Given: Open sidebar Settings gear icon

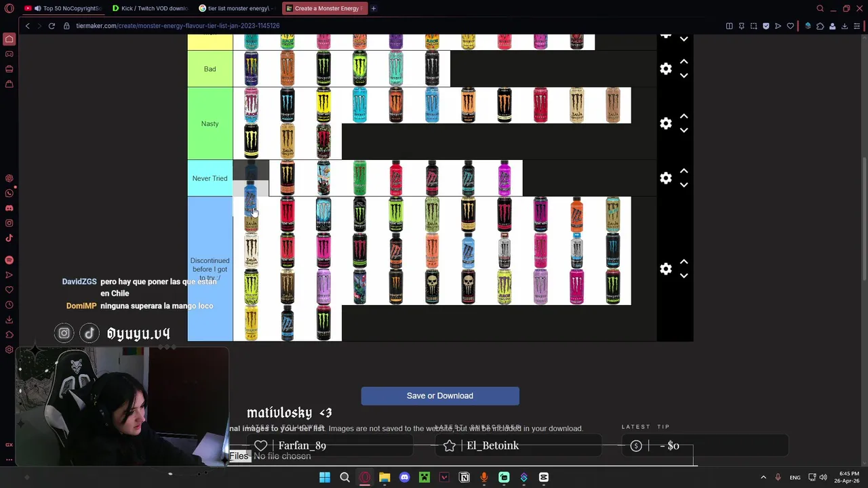Looking at the screenshot, I should (x=9, y=349).
